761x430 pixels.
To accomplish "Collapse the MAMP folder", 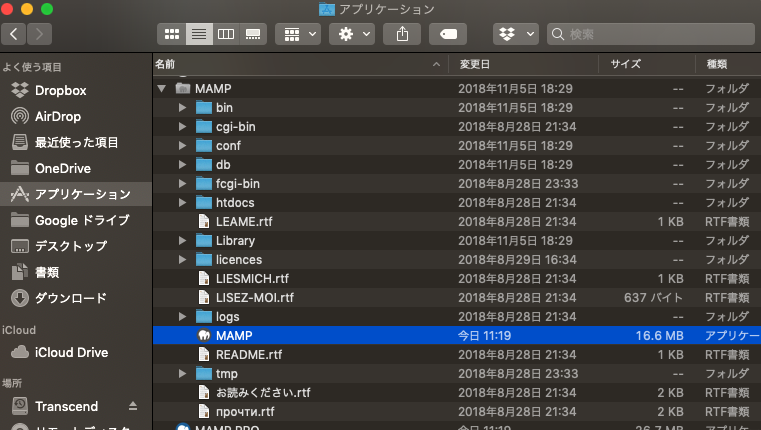I will pos(162,88).
